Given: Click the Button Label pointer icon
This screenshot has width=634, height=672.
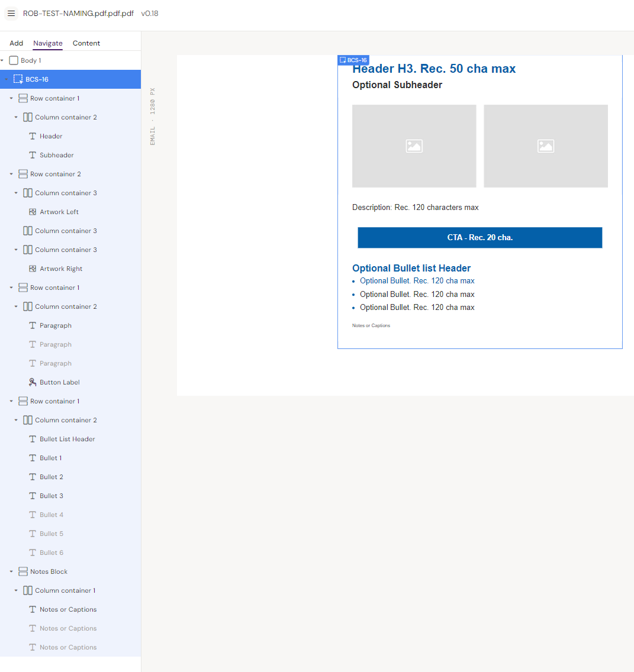Looking at the screenshot, I should point(33,382).
